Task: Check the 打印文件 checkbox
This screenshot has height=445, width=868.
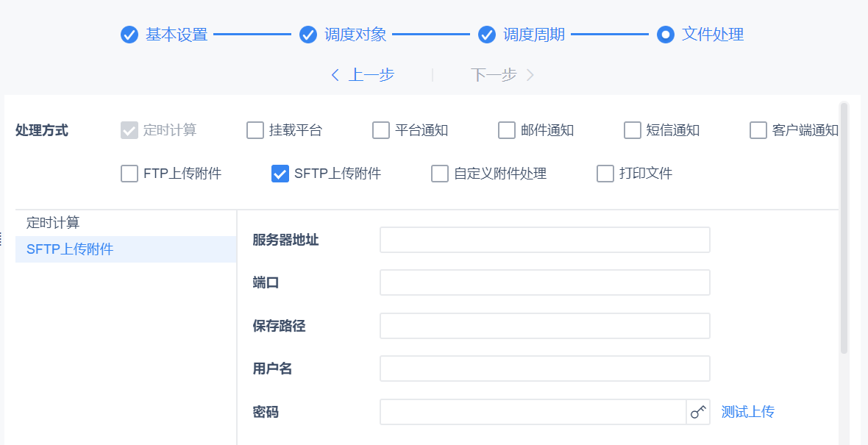Action: tap(605, 174)
